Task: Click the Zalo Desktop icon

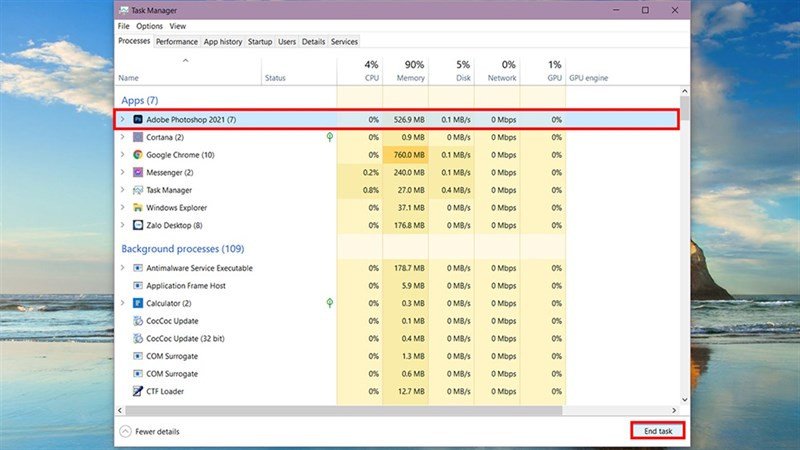Action: (137, 225)
